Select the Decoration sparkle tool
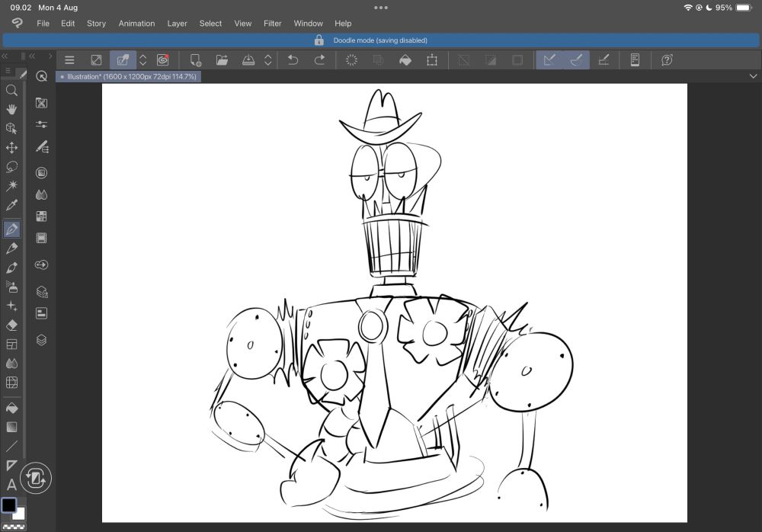The width and height of the screenshot is (762, 532). pyautogui.click(x=11, y=306)
